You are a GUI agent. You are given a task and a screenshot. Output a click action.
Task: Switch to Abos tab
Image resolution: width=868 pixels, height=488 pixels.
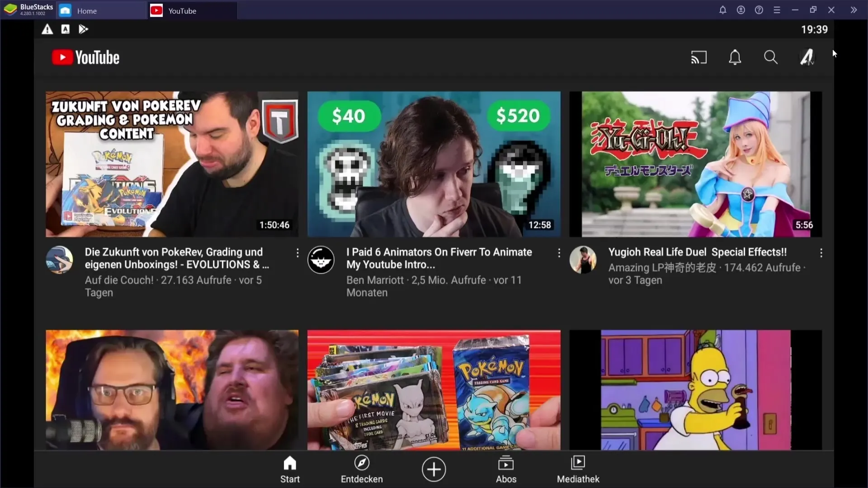506,469
